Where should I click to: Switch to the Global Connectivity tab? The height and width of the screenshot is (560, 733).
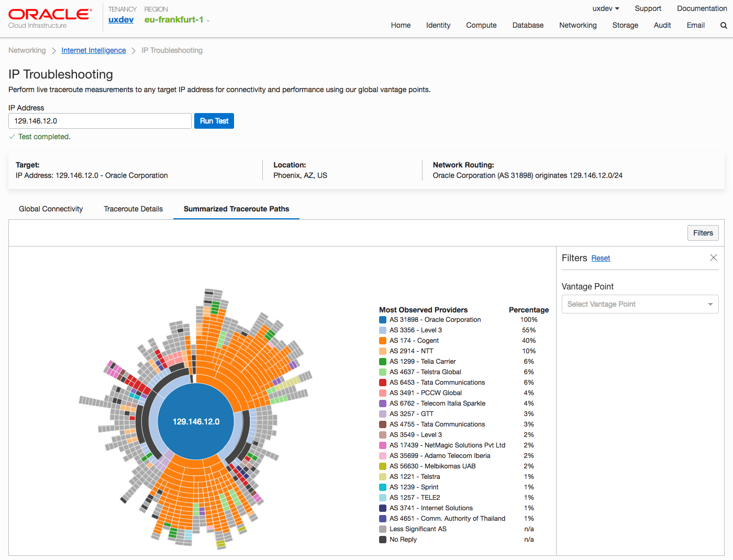pos(51,209)
